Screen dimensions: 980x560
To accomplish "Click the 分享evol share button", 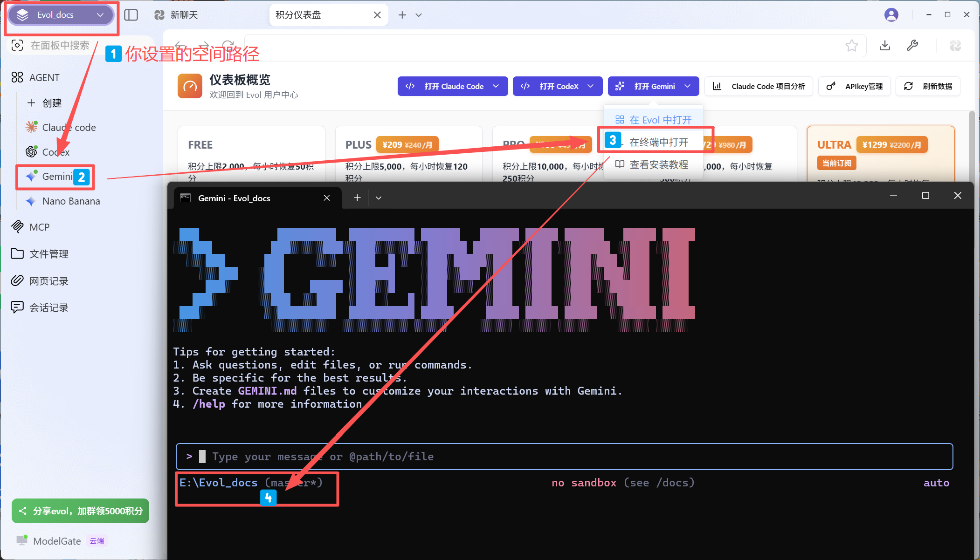I will 80,511.
